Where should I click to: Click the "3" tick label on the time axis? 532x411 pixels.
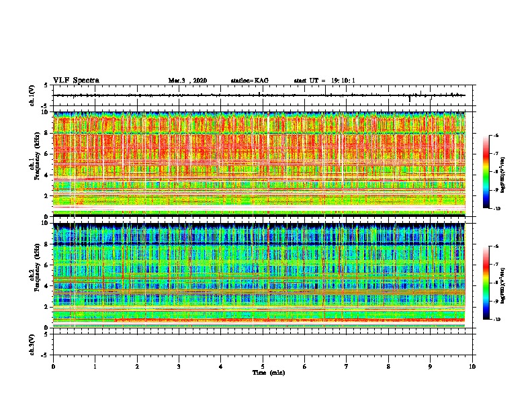[x=179, y=367]
